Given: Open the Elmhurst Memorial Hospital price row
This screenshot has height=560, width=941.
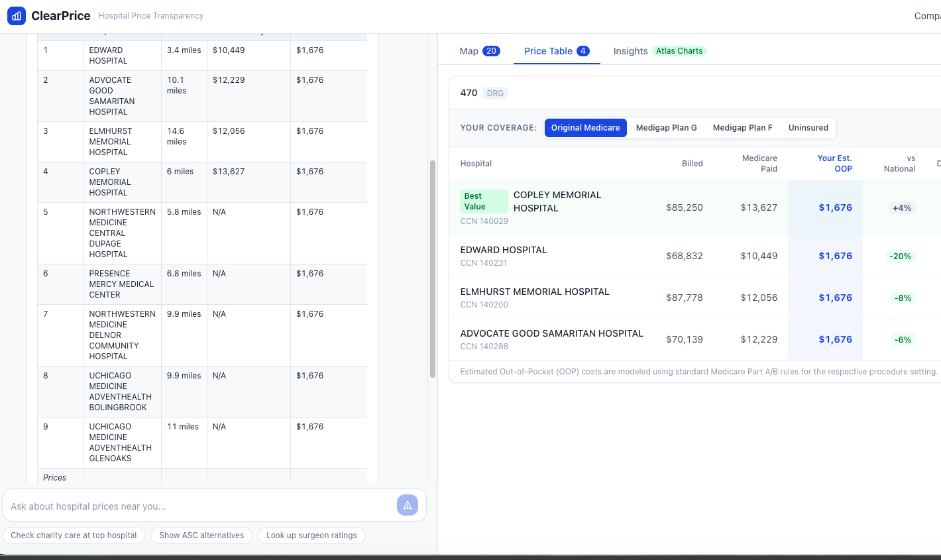Looking at the screenshot, I should [694, 298].
